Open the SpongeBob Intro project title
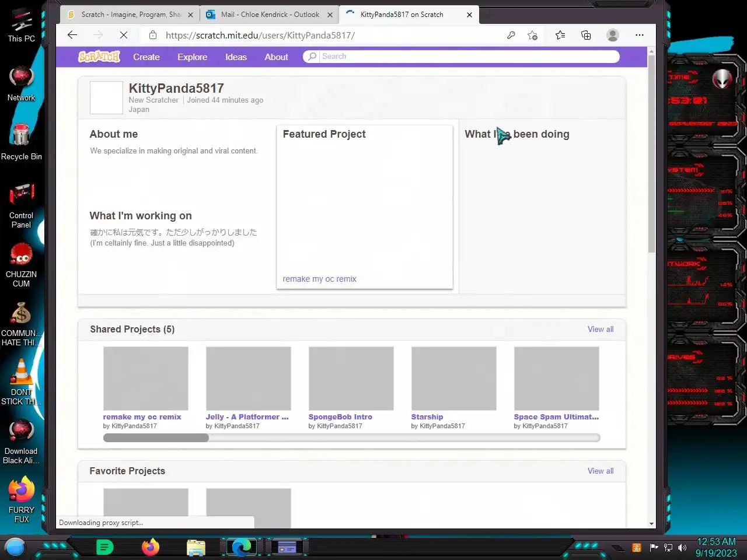Viewport: 747px width, 560px height. tap(340, 416)
